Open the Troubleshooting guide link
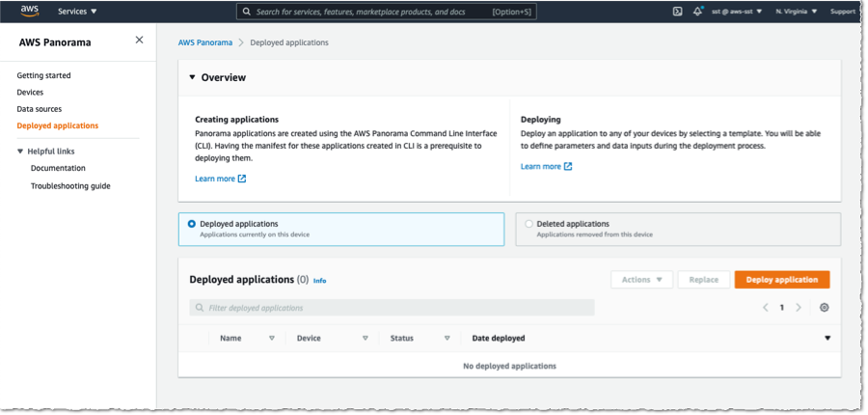The width and height of the screenshot is (868, 415). (x=70, y=186)
